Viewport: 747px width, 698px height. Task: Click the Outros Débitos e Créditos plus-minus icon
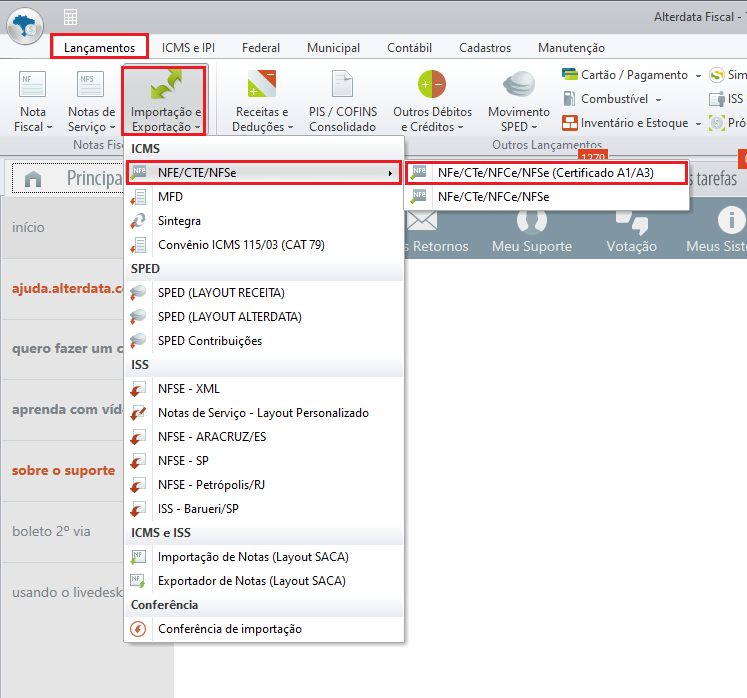coord(432,84)
